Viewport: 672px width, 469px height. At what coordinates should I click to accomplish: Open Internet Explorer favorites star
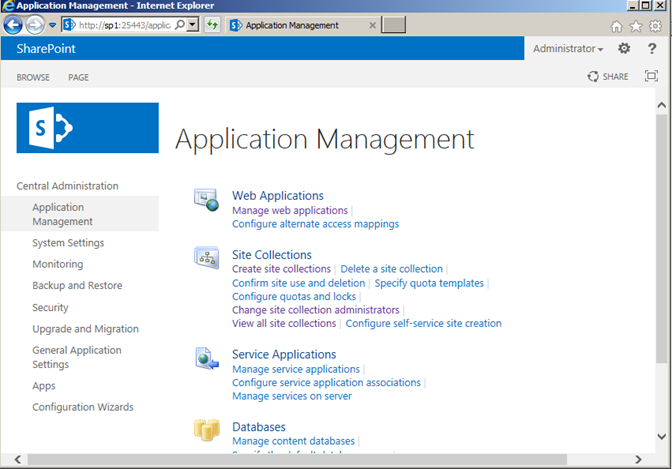636,26
